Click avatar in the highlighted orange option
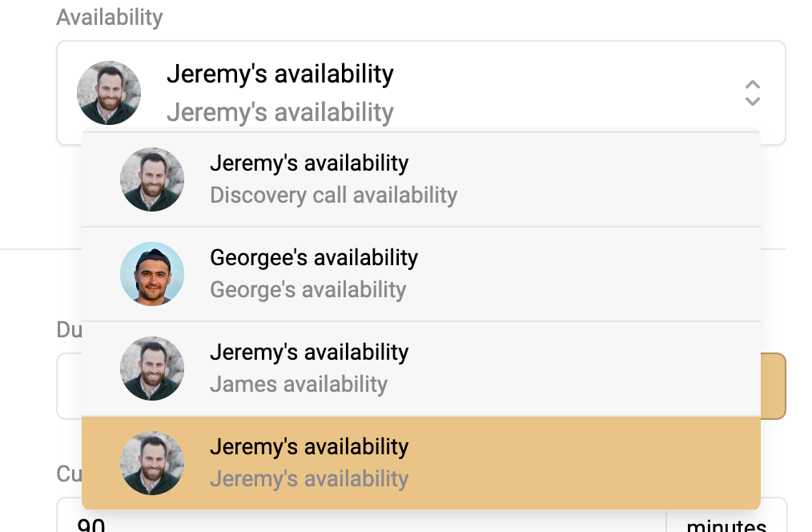 pyautogui.click(x=152, y=463)
